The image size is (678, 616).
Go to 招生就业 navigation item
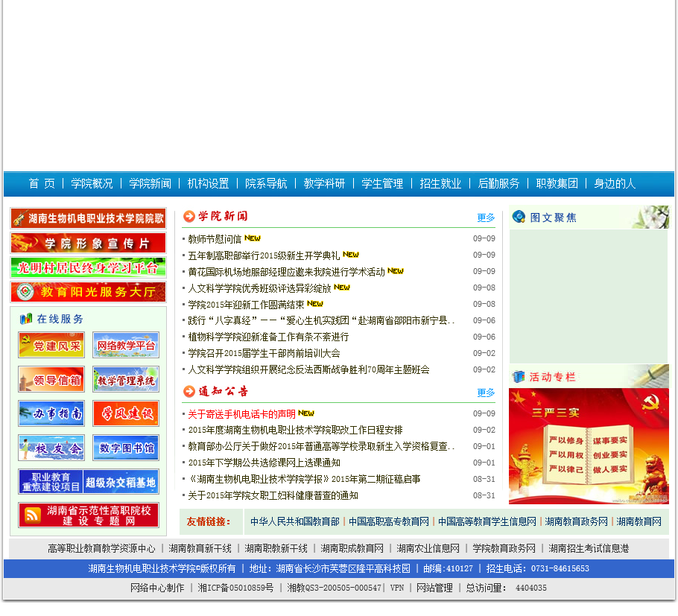(x=440, y=184)
